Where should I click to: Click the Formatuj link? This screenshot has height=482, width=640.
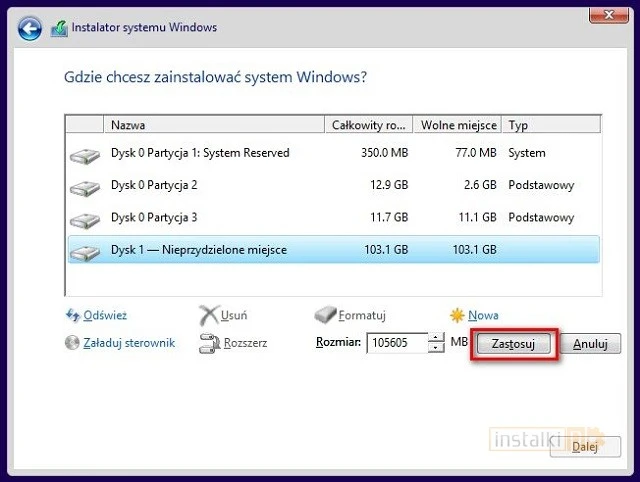pyautogui.click(x=362, y=315)
